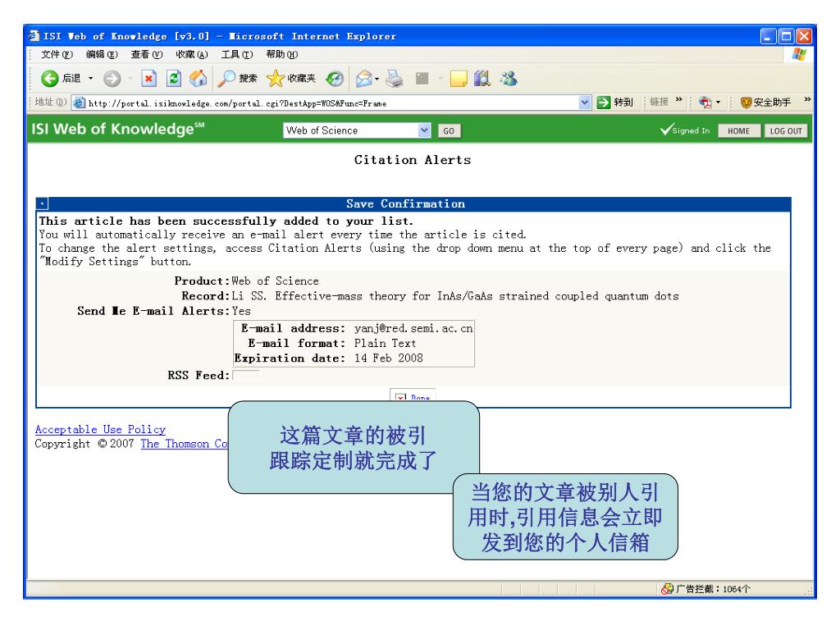
Task: Open the Search (搜索) toolbar button
Action: click(x=237, y=79)
